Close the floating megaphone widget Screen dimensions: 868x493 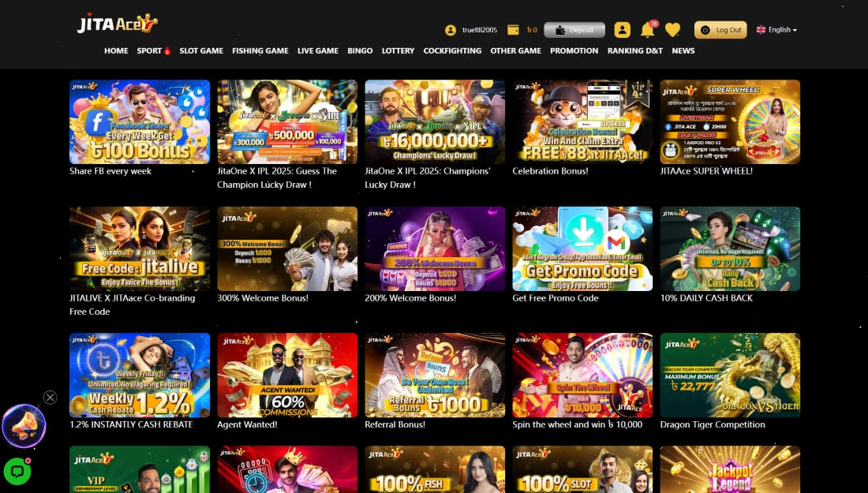[50, 398]
